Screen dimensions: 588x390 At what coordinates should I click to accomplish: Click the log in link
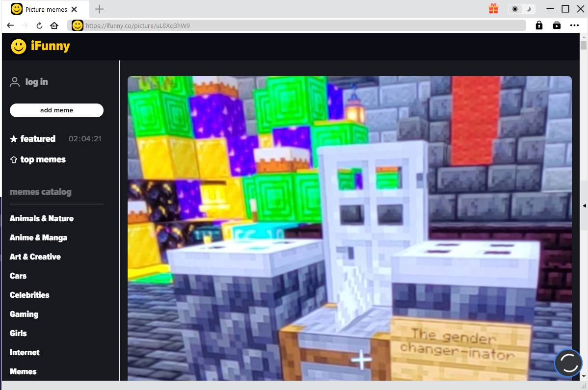36,82
